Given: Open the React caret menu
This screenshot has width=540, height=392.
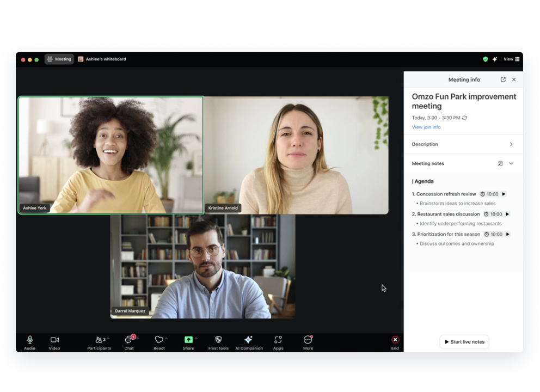Looking at the screenshot, I should coord(167,339).
